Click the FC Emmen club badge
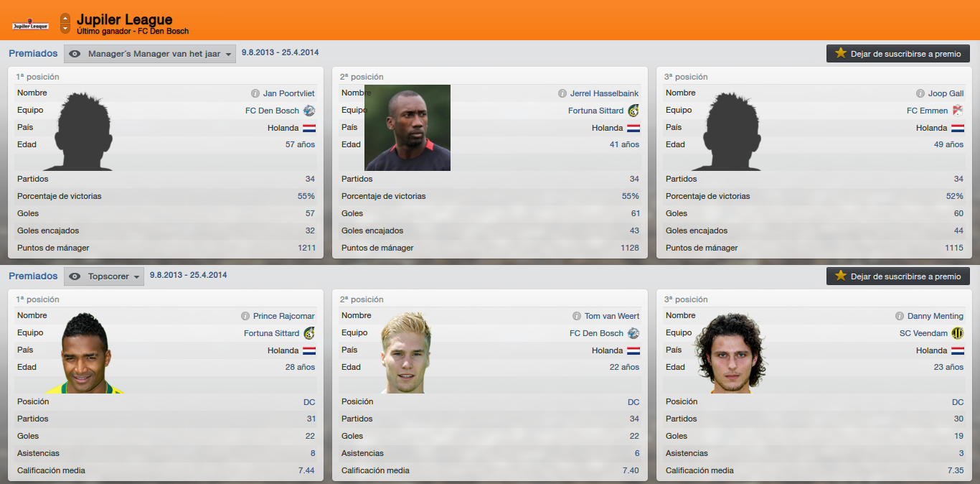Viewport: 980px width, 484px height. pos(957,111)
